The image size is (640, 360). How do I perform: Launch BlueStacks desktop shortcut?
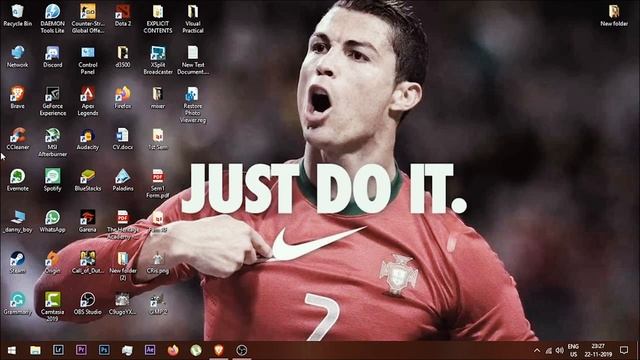pyautogui.click(x=88, y=180)
